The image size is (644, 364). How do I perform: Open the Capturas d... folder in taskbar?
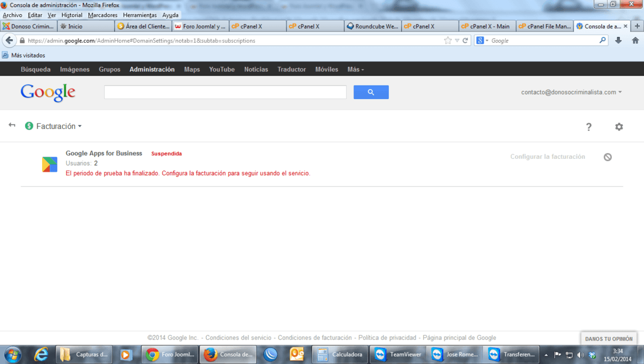[x=84, y=354]
